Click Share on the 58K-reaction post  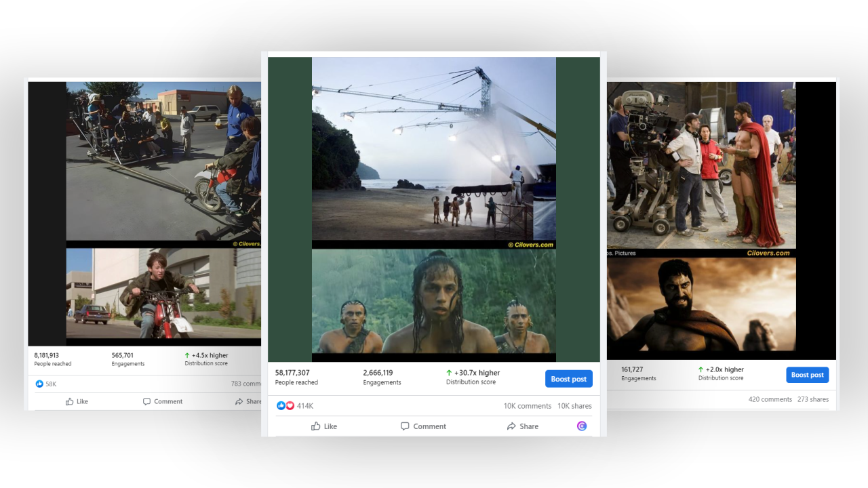pyautogui.click(x=248, y=401)
